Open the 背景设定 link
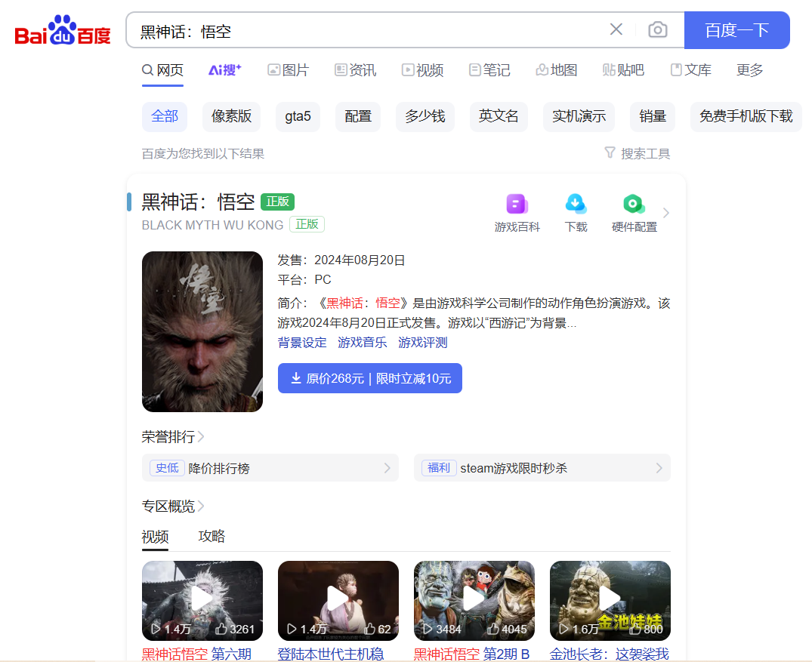 [x=302, y=343]
